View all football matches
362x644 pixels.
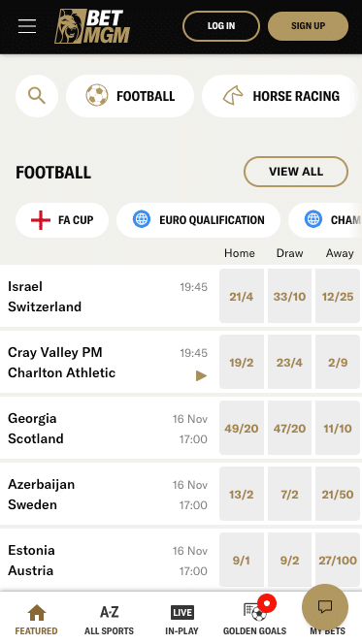coord(296,172)
